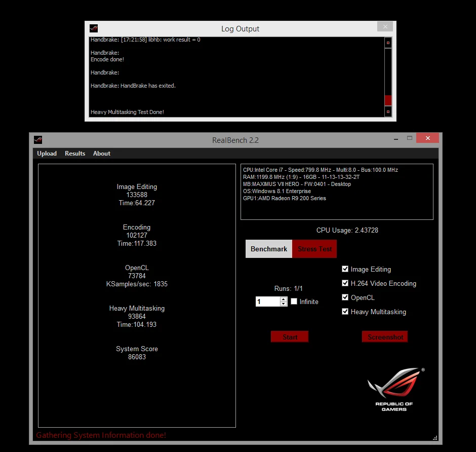Open the Upload menu
476x452 pixels.
pos(47,154)
